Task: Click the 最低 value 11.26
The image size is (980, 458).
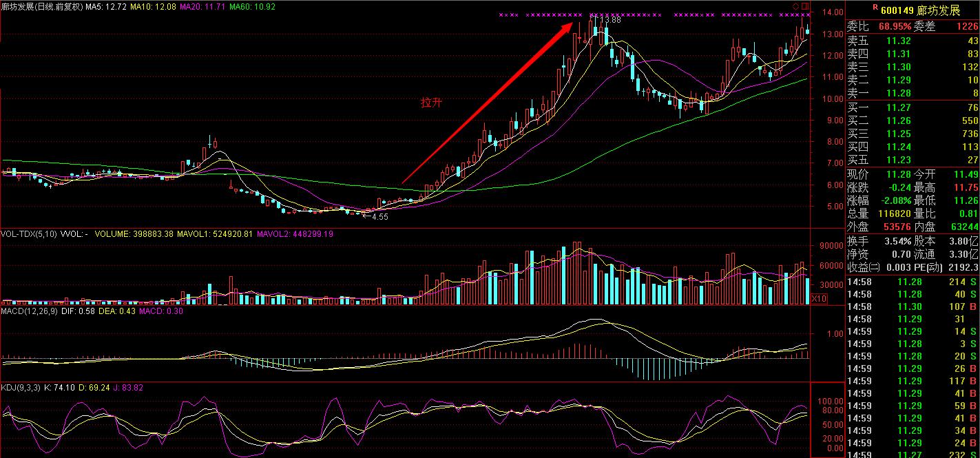Action: [x=966, y=201]
